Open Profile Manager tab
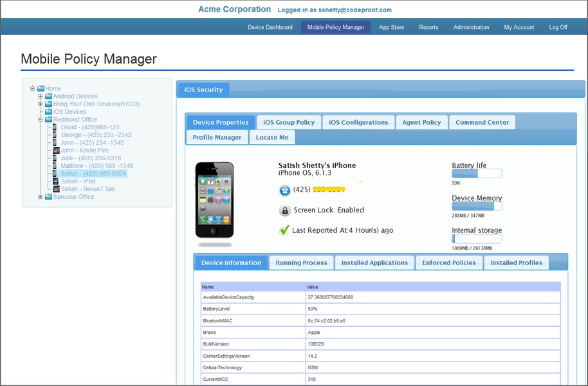 click(217, 137)
